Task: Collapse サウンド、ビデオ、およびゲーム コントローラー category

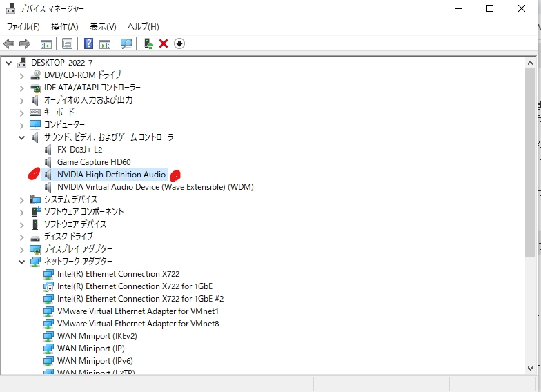Action: (x=22, y=138)
